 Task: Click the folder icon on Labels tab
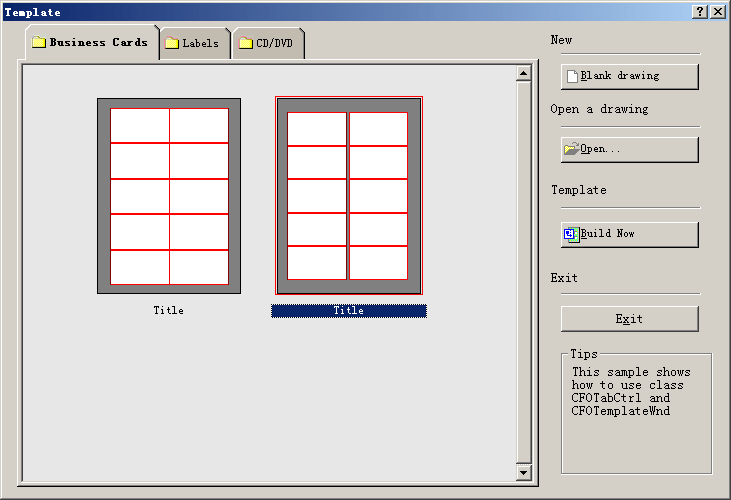tap(172, 43)
